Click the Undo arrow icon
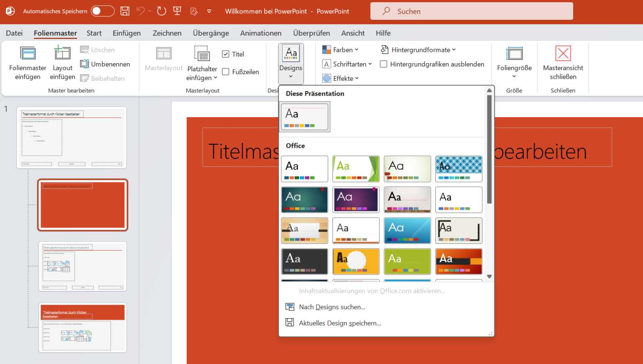 pos(141,11)
